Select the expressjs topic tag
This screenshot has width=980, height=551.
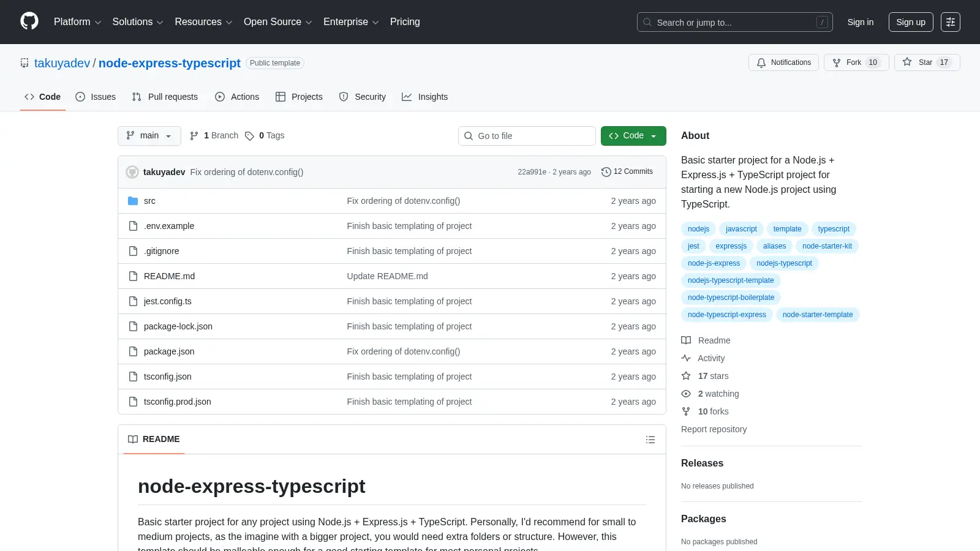(731, 246)
